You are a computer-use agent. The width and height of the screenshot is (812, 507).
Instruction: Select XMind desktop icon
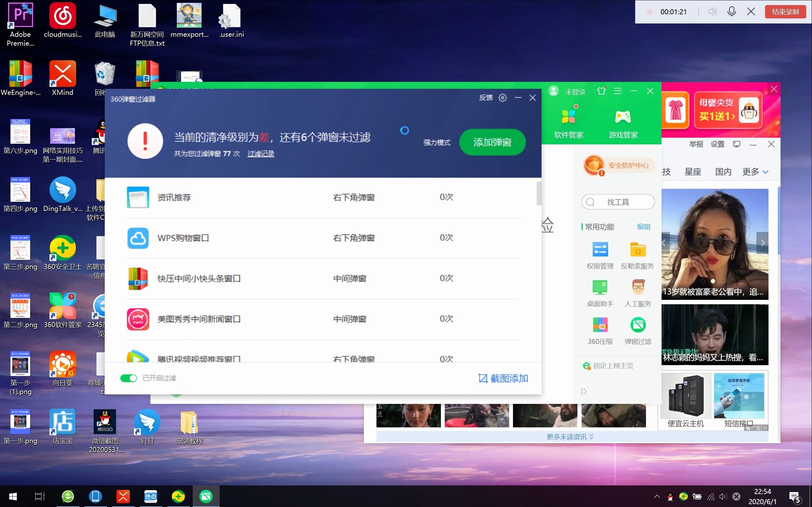[x=63, y=78]
